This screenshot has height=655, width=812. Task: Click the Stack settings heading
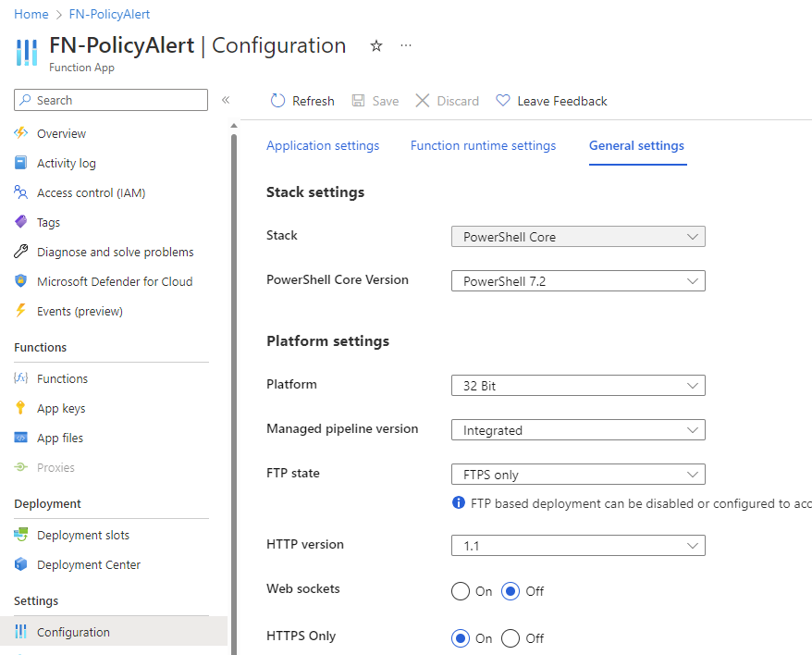pyautogui.click(x=315, y=192)
